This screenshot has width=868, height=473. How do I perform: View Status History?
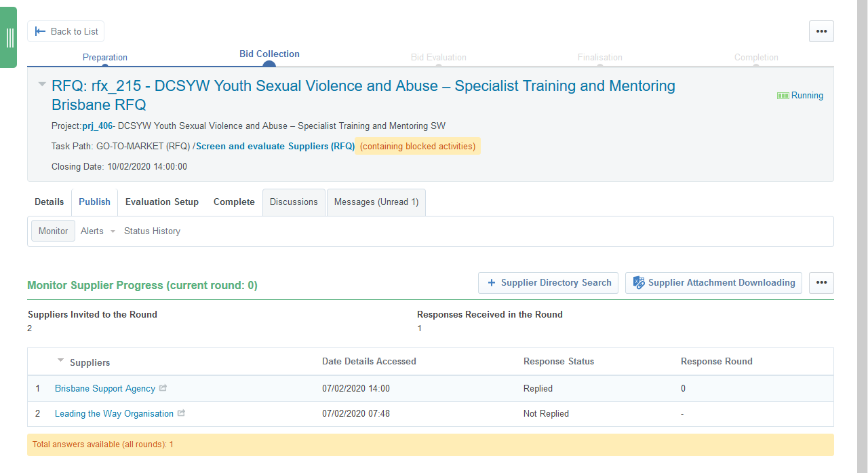tap(152, 231)
